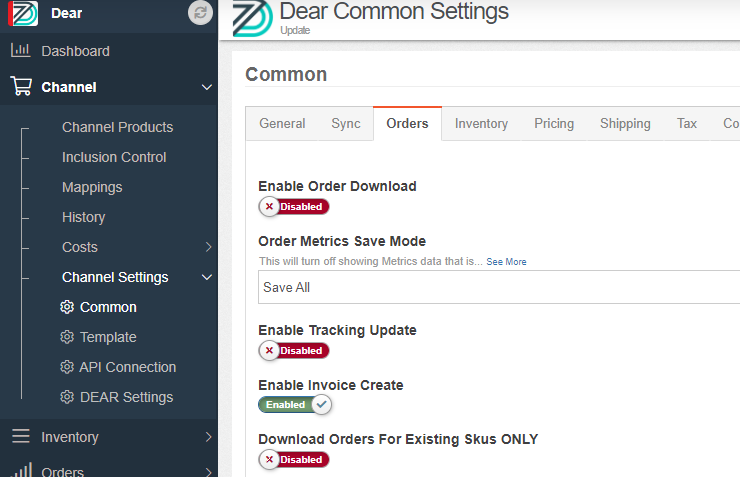Click the Order Metrics Save Mode label
Screen dimensions: 740x477
click(x=342, y=241)
